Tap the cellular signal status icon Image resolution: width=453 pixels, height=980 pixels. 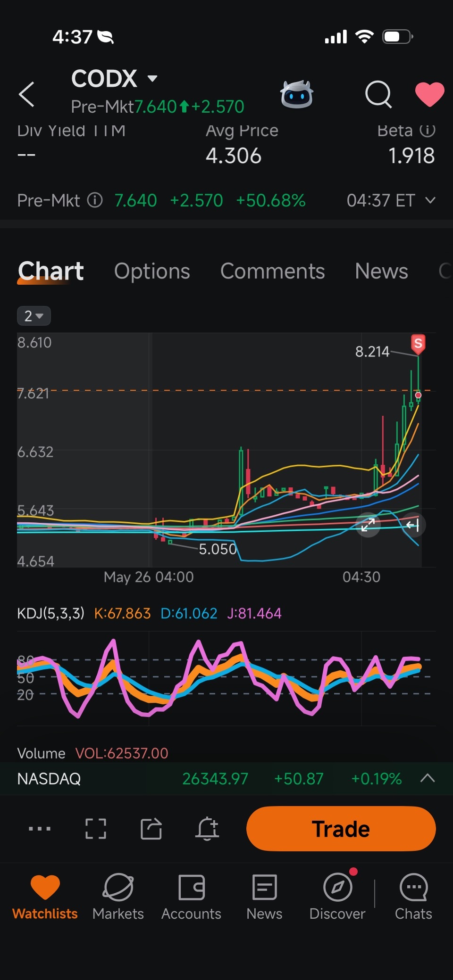click(336, 36)
